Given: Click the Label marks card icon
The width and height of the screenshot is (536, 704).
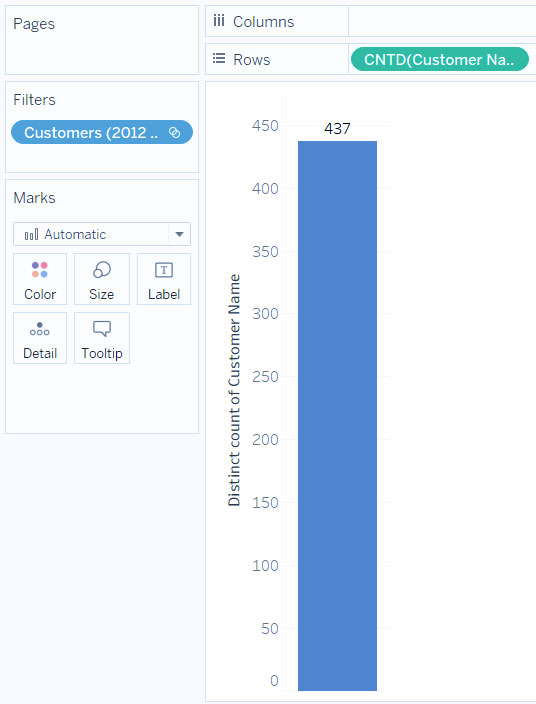Looking at the screenshot, I should 164,270.
